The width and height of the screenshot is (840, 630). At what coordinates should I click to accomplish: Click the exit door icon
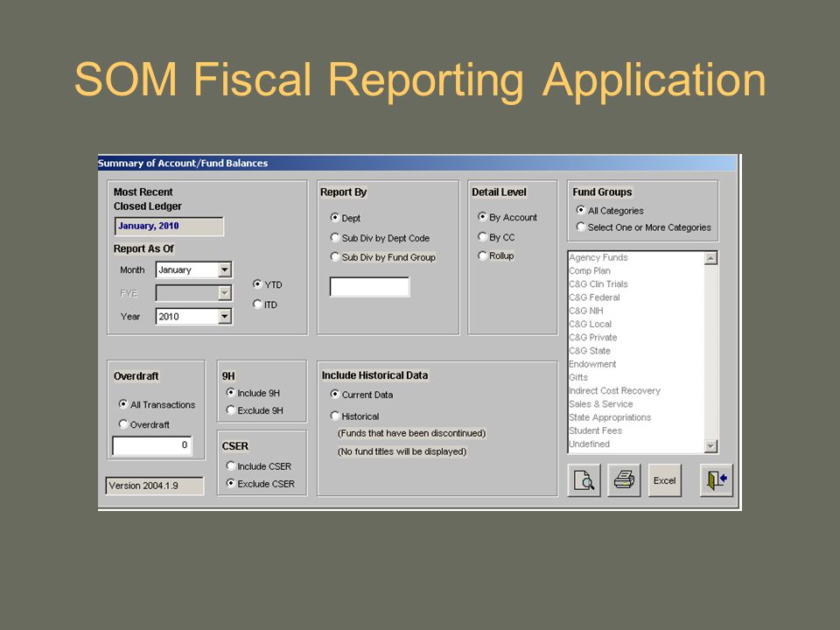click(x=717, y=480)
